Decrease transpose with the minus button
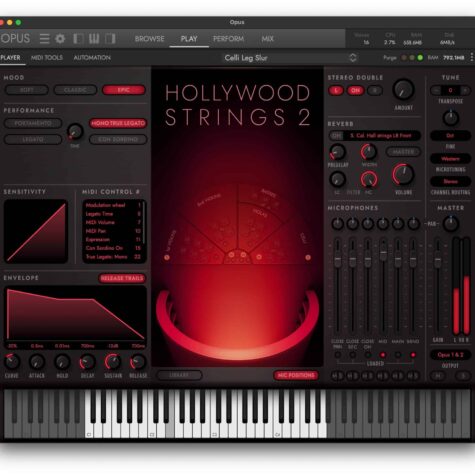The width and height of the screenshot is (475, 475). point(435,90)
